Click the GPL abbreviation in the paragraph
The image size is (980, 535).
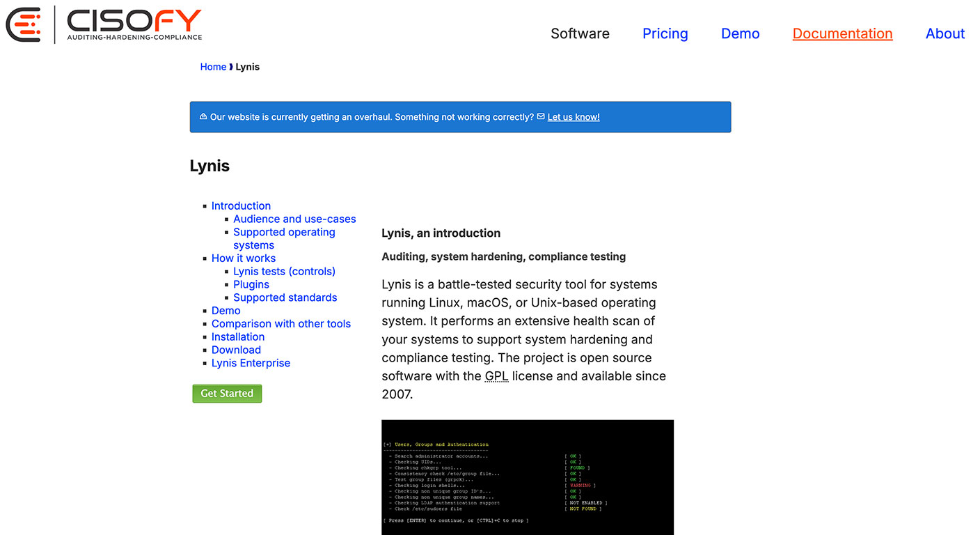click(496, 376)
